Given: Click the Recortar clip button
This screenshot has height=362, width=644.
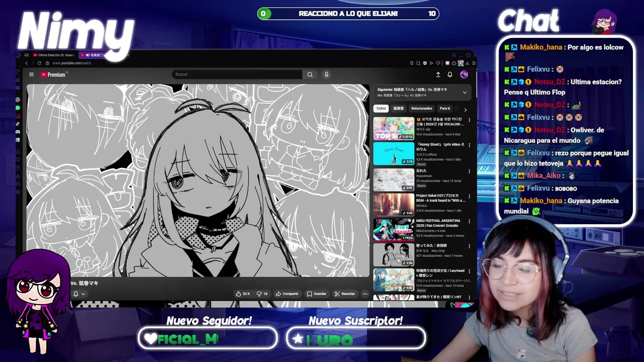Looking at the screenshot, I should 345,294.
